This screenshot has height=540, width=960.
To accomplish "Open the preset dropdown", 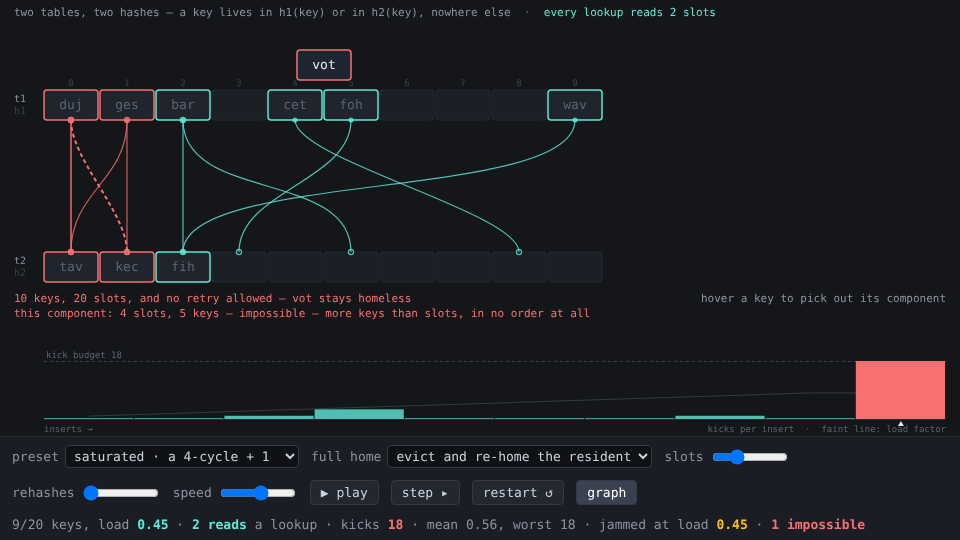I will coord(182,457).
